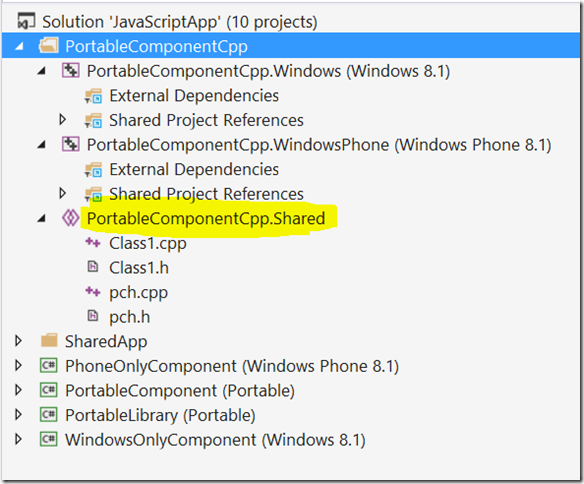Expand Shared Project References under WindowsPhone project

click(63, 193)
